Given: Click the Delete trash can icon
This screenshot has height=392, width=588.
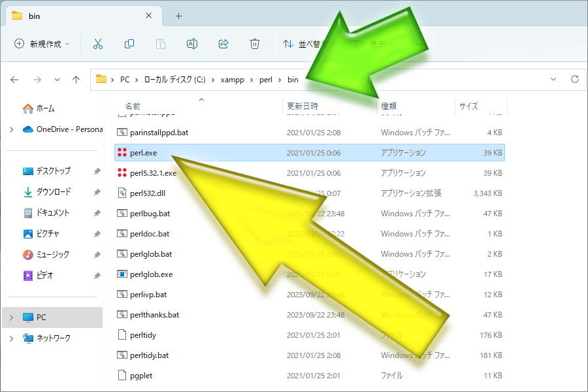Looking at the screenshot, I should [x=255, y=44].
